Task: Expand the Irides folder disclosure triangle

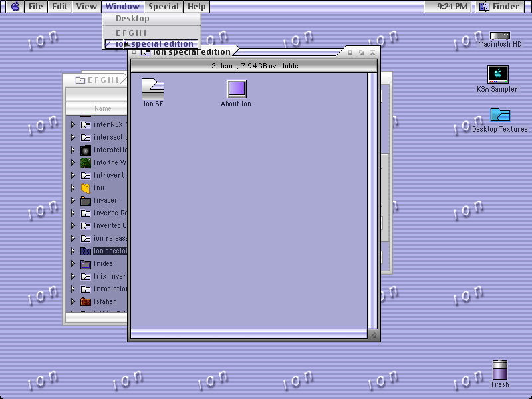Action: coord(73,263)
